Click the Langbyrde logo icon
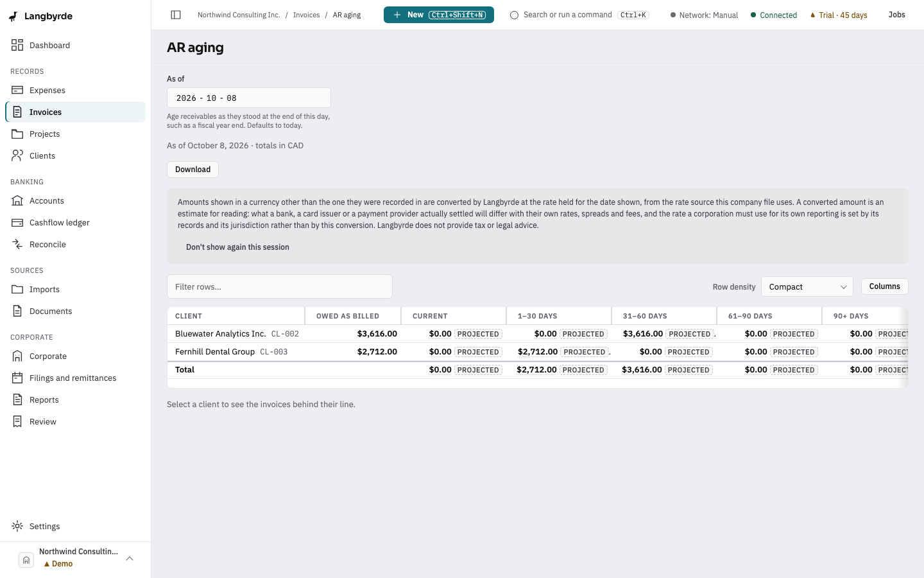The height and width of the screenshot is (578, 924). (13, 16)
